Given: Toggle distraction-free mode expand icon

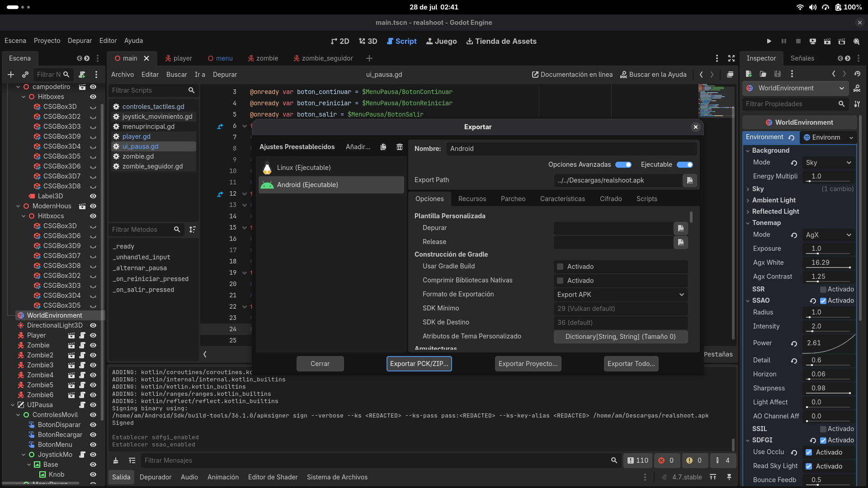Looking at the screenshot, I should pos(731,58).
